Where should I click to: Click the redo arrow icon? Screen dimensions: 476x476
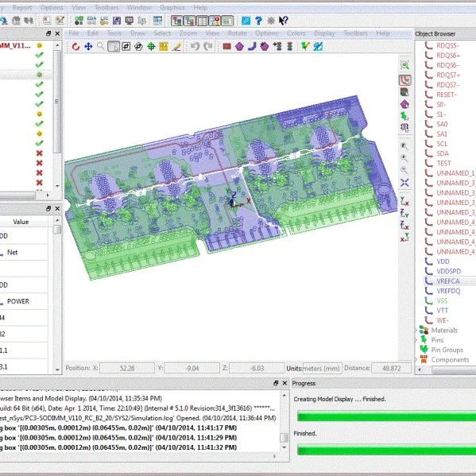pyautogui.click(x=208, y=46)
